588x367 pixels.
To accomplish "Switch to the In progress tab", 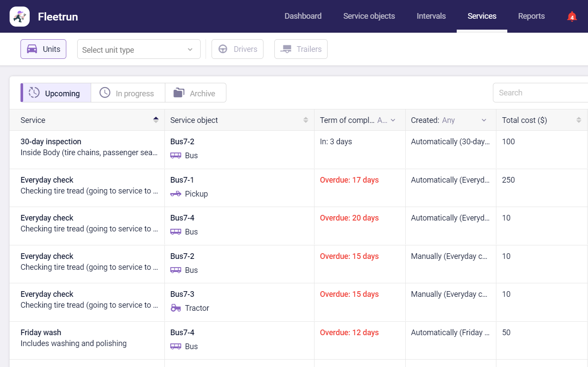I will pyautogui.click(x=127, y=93).
